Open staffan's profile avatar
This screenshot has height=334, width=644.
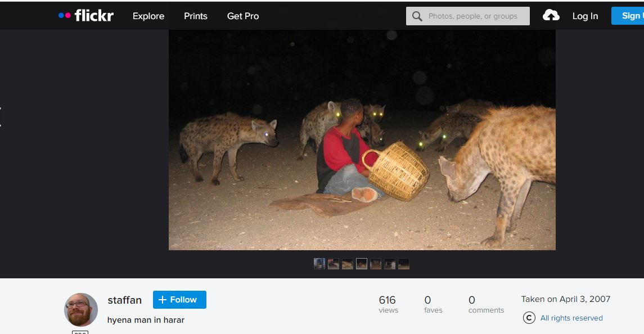pyautogui.click(x=81, y=310)
